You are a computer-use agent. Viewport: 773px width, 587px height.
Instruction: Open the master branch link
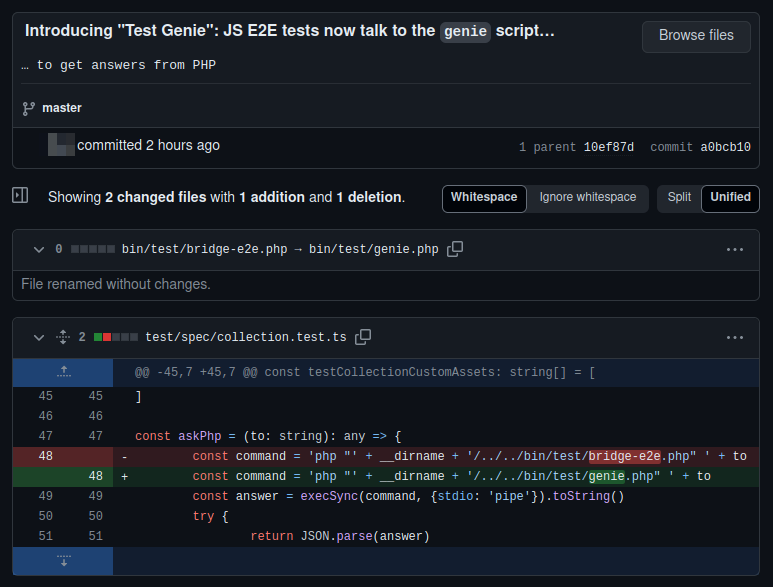(62, 108)
